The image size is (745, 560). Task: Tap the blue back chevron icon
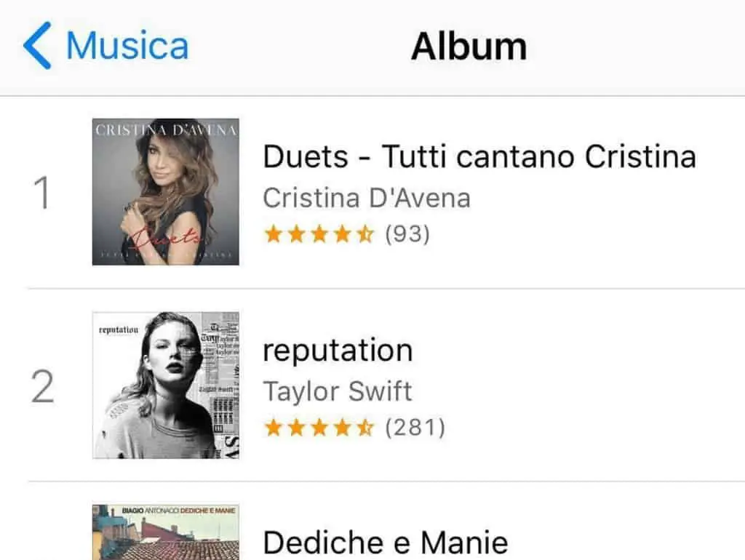pos(38,45)
